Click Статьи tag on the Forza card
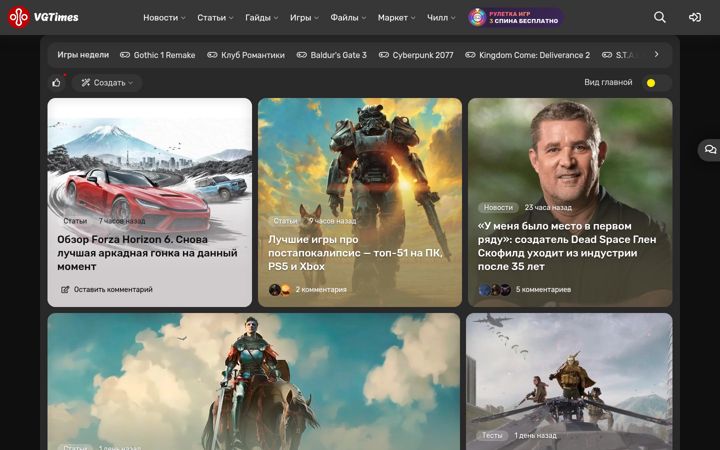Viewport: 720px width, 450px height. [75, 221]
